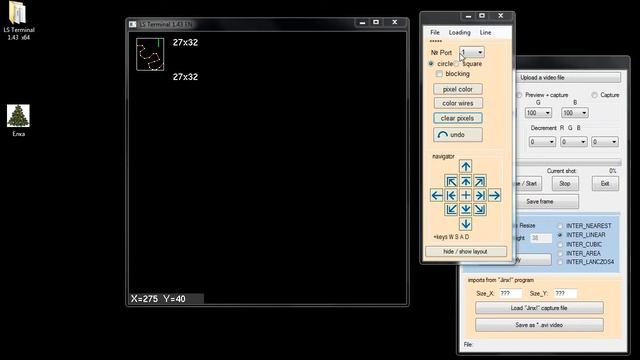This screenshot has width=640, height=360.
Task: Click the left-to-edge arrow in navigator
Action: point(451,196)
